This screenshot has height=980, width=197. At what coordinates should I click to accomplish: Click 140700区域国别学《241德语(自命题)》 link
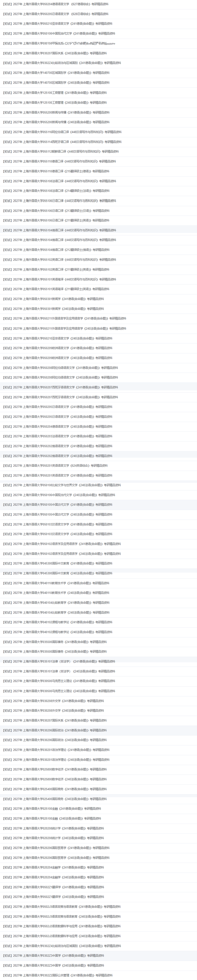click(x=56, y=73)
